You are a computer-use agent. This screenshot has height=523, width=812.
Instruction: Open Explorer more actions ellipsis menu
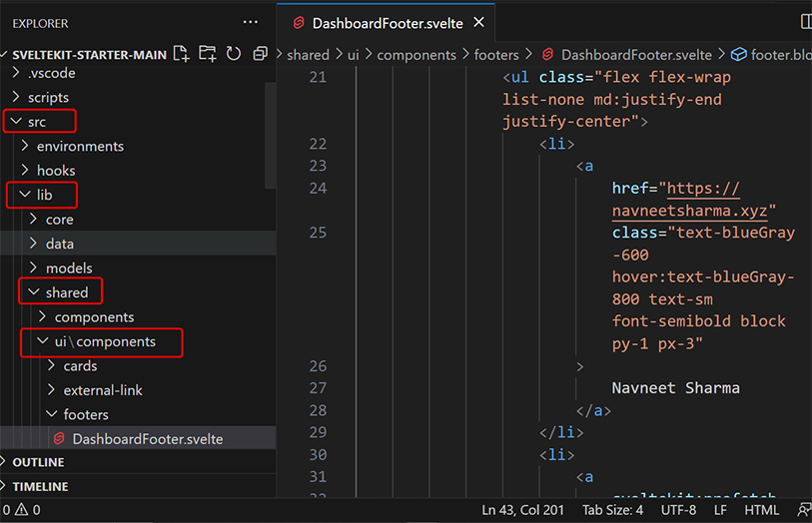coord(250,22)
